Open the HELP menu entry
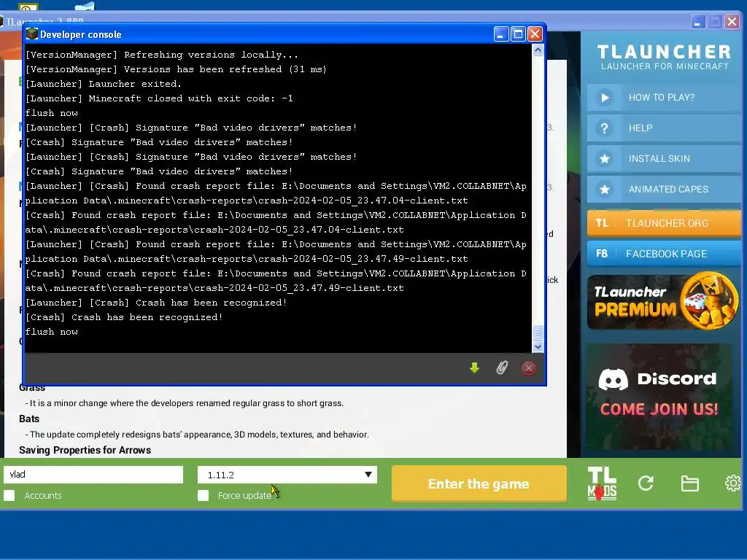The image size is (747, 560). (664, 128)
